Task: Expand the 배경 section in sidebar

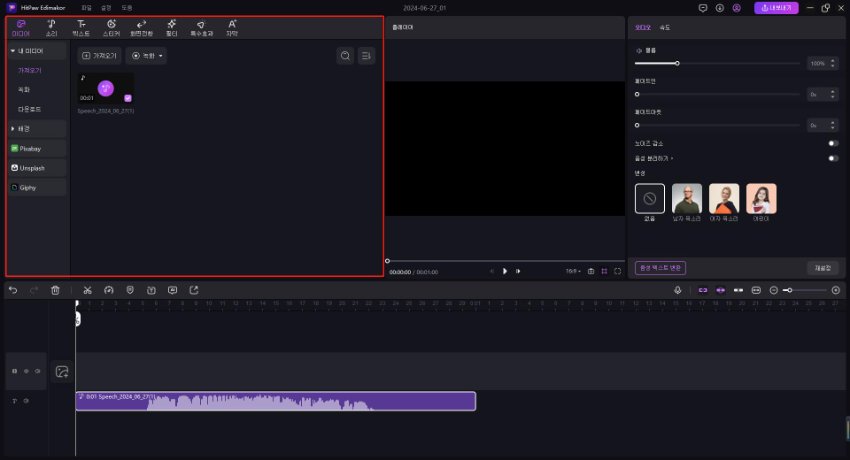Action: (12, 128)
